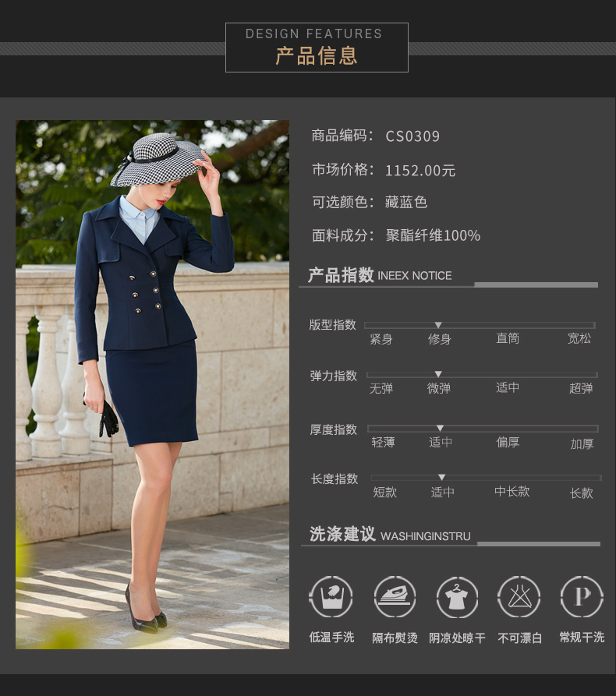Click the 短款 length label
Screen dimensions: 616x696
[x=384, y=493]
